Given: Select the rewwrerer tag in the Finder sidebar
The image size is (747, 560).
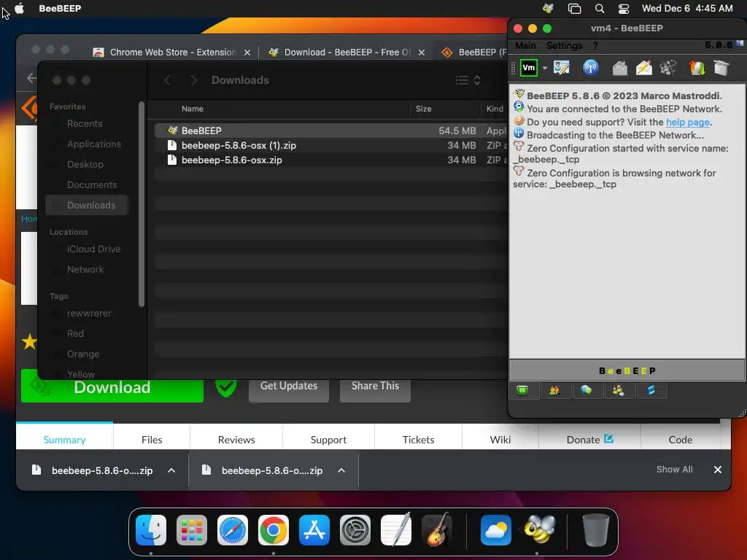Looking at the screenshot, I should (x=88, y=314).
